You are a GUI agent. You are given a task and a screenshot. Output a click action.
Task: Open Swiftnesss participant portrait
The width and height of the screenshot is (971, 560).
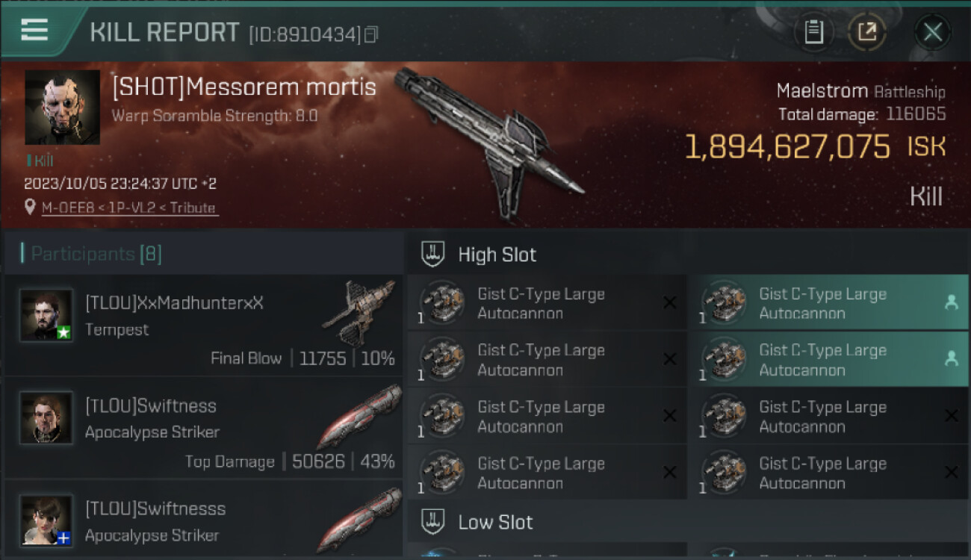pos(46,520)
